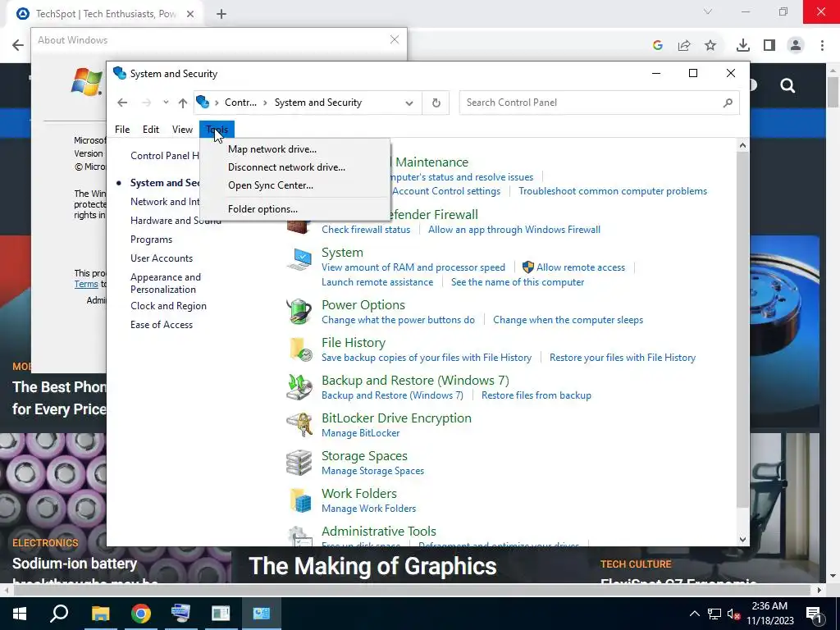Open the Programs category in the sidebar
This screenshot has height=630, width=840.
click(x=151, y=240)
